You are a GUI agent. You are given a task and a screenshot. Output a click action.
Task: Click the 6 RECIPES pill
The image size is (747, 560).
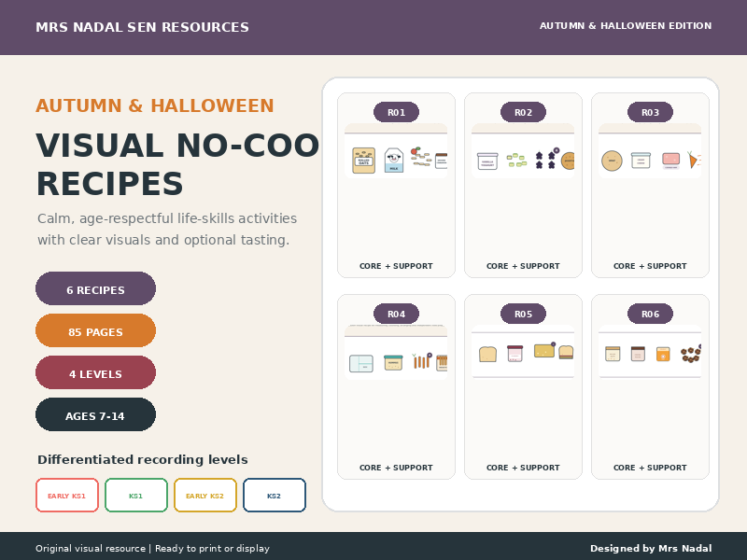tap(96, 288)
